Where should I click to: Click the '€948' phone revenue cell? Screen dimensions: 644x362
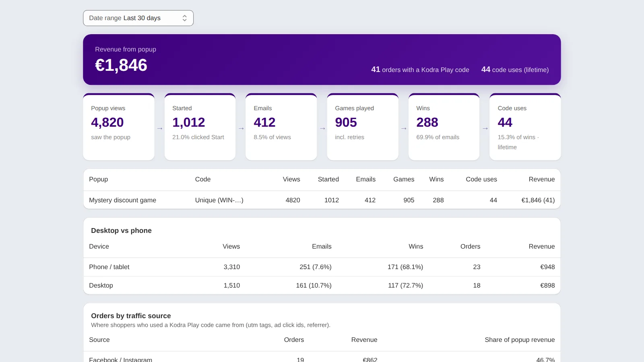tap(547, 267)
